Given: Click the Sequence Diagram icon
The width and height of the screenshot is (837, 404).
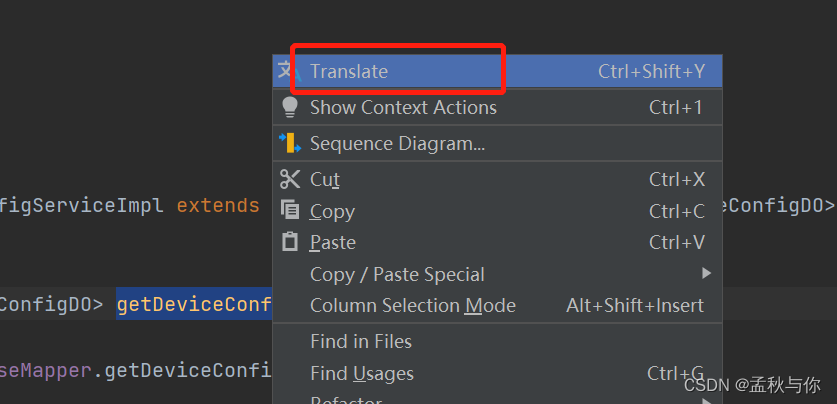Looking at the screenshot, I should pos(290,143).
